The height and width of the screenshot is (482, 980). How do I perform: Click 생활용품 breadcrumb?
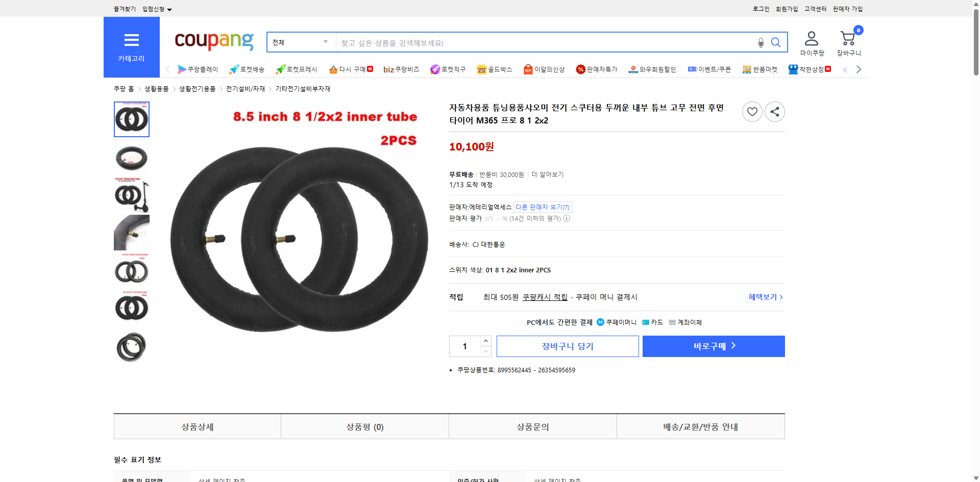tap(157, 89)
